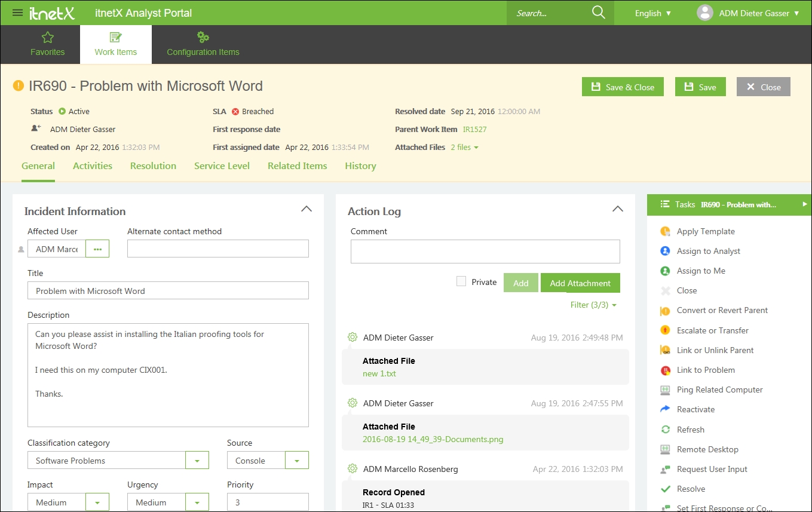This screenshot has width=812, height=512.
Task: Collapse the Tasks panel arrow
Action: [805, 204]
